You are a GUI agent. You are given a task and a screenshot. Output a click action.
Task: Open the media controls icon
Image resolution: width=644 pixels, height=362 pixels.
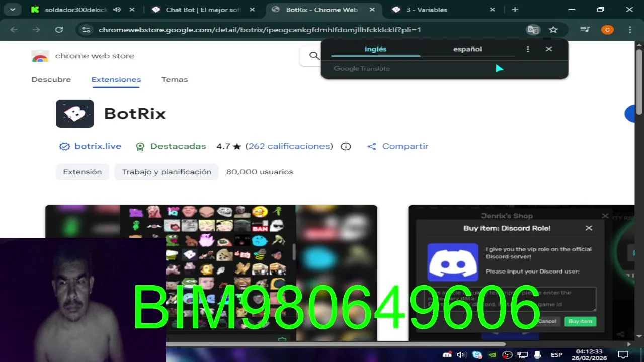(x=585, y=30)
